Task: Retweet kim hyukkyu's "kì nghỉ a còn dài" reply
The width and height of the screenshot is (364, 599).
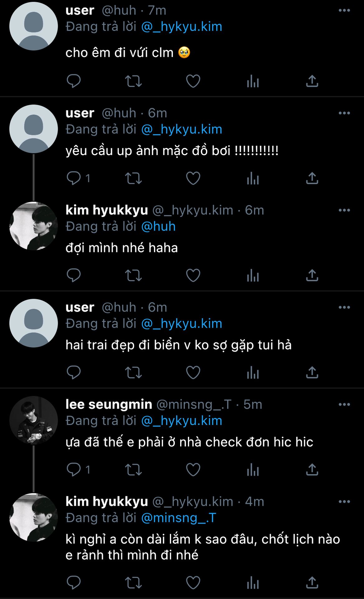Action: pos(133,583)
